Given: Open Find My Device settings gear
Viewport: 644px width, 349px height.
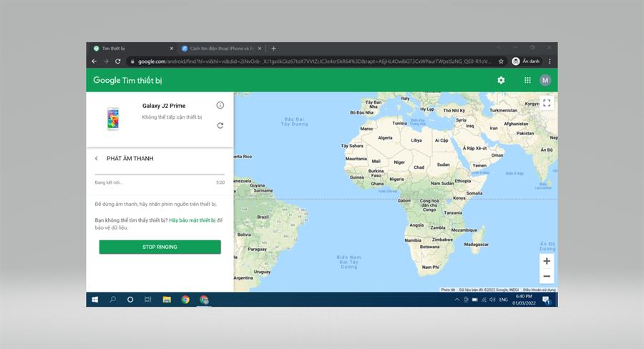Looking at the screenshot, I should click(501, 80).
